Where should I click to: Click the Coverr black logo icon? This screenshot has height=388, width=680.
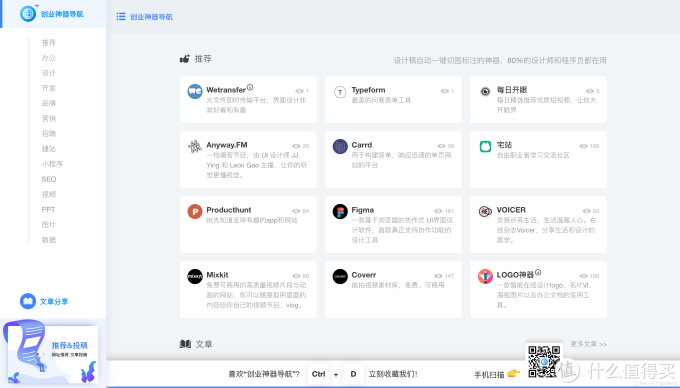tap(340, 276)
